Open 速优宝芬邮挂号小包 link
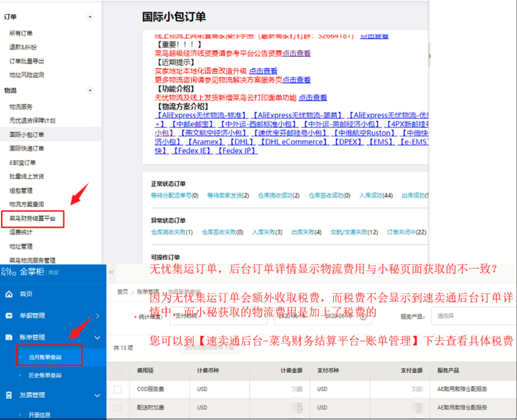The height and width of the screenshot is (420, 517). coord(290,133)
